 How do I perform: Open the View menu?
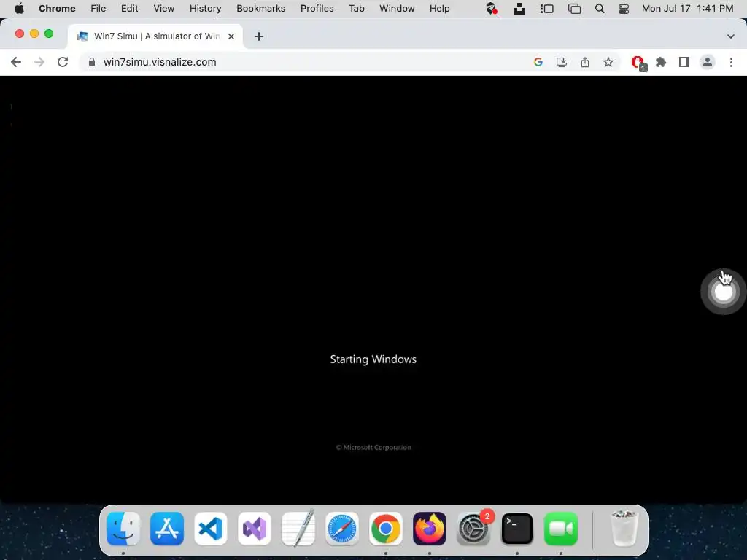coord(164,9)
